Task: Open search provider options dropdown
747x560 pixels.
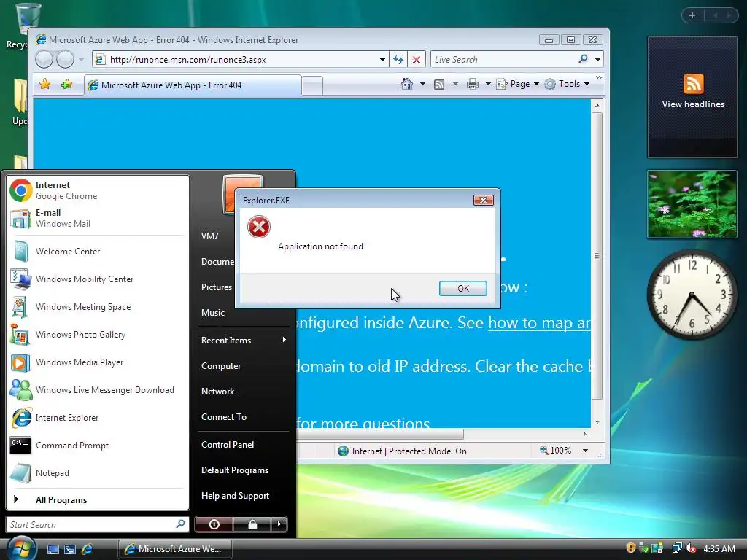Action: (597, 60)
